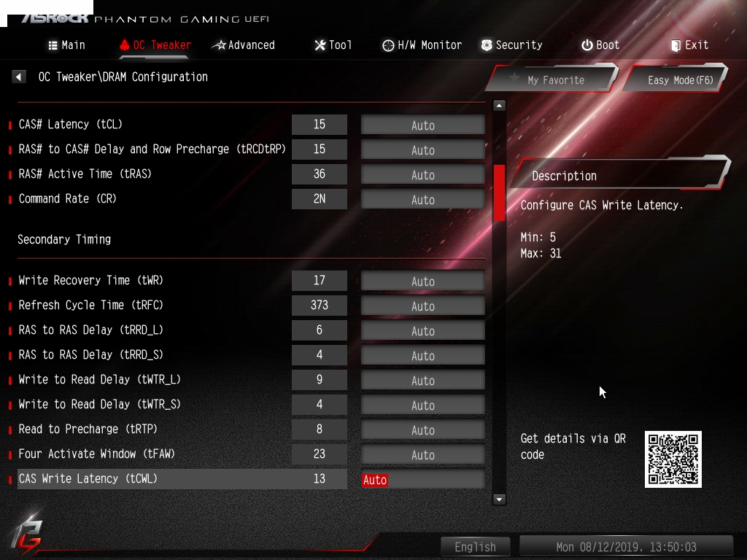Open tRRD_L Auto setting field
This screenshot has width=747, height=560.
[x=423, y=330]
